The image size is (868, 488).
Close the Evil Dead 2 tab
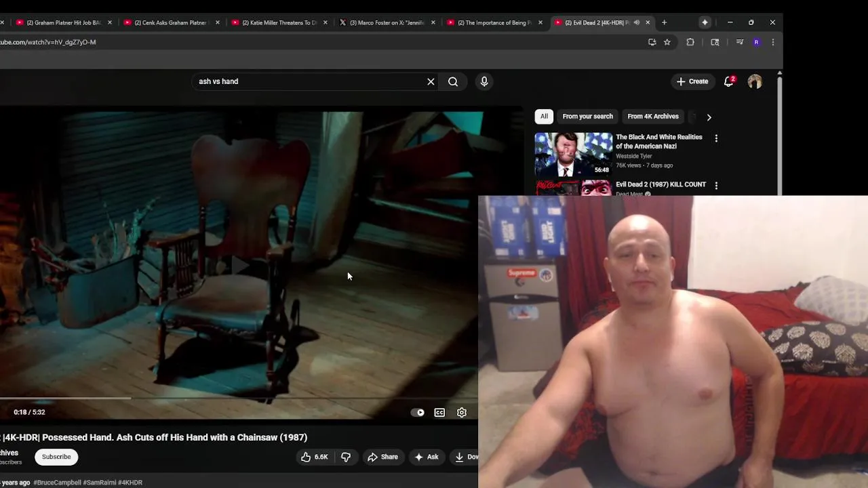(648, 22)
